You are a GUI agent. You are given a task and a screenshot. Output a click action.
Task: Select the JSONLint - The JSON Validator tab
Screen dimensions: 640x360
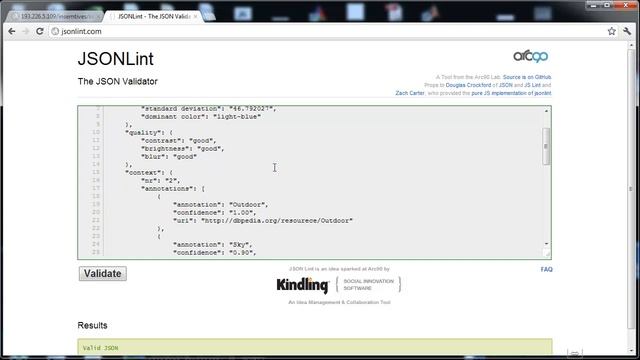click(x=153, y=16)
